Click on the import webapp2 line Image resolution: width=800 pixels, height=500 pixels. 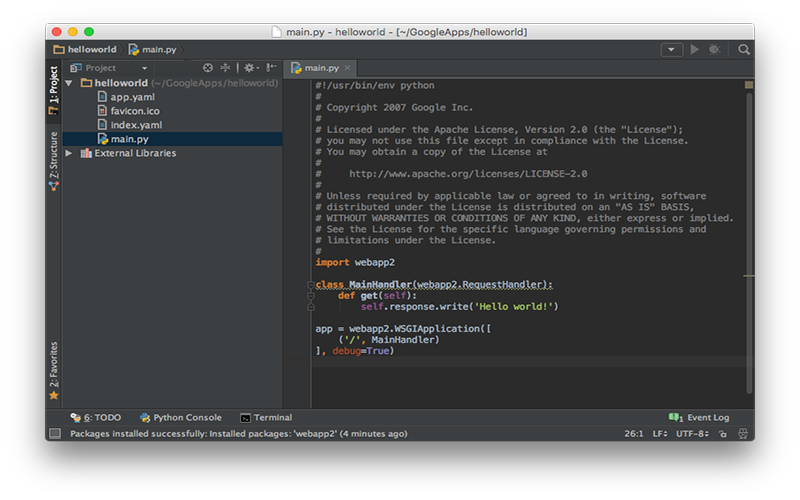pos(355,262)
